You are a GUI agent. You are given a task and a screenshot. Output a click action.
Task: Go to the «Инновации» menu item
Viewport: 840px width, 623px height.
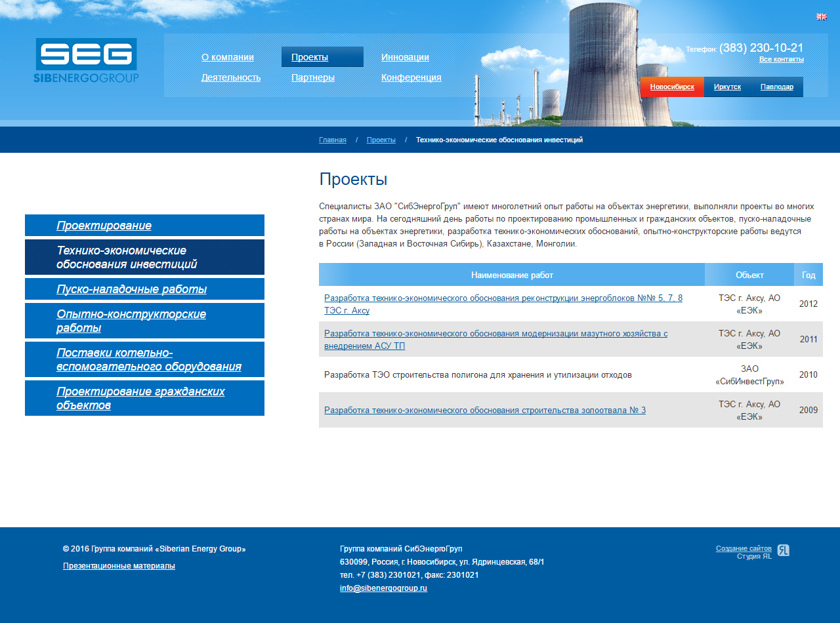click(x=405, y=57)
